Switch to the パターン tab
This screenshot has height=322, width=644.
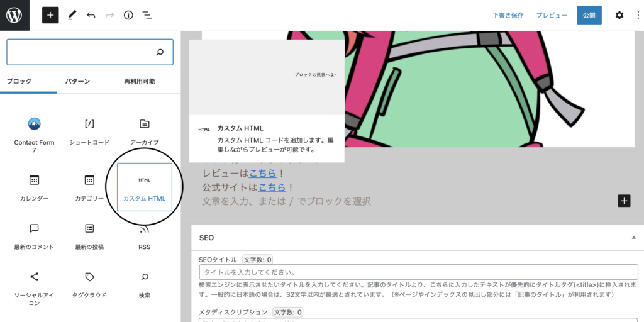tap(77, 81)
